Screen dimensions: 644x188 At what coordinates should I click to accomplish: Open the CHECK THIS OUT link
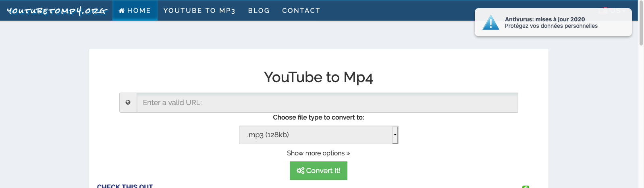pos(125,186)
